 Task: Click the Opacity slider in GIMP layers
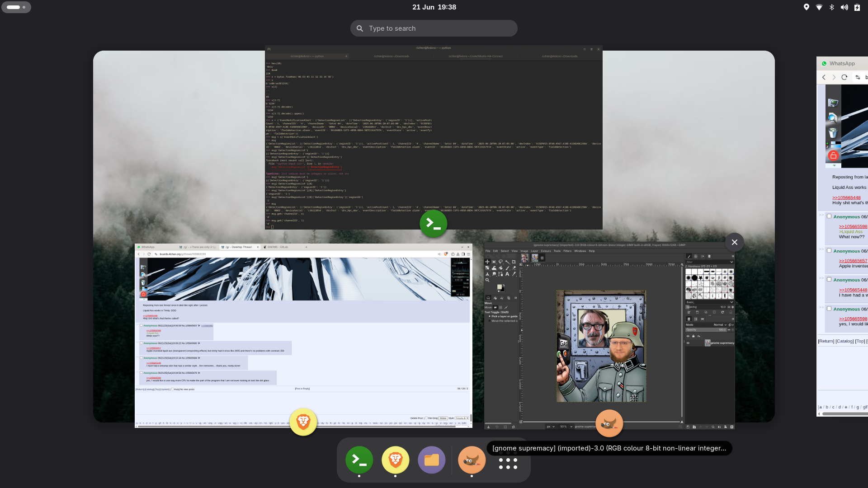706,330
